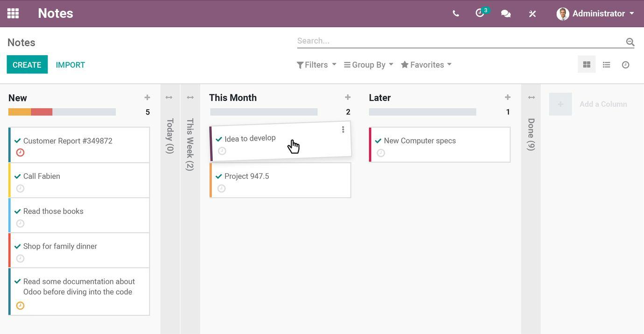Click activity clock on Idea to develop
Image resolution: width=644 pixels, height=334 pixels.
[222, 151]
